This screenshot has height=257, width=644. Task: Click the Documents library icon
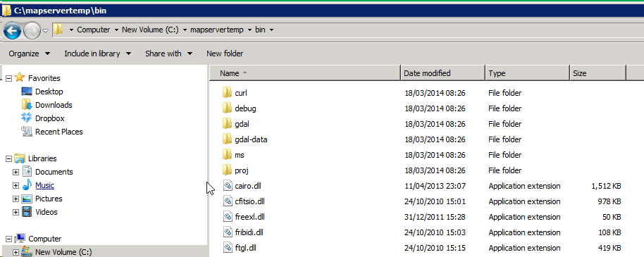tap(27, 171)
